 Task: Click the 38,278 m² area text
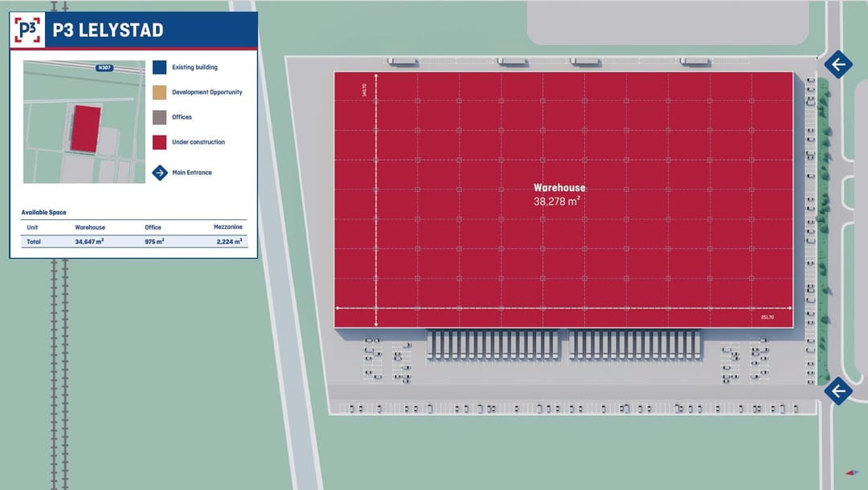pyautogui.click(x=557, y=202)
